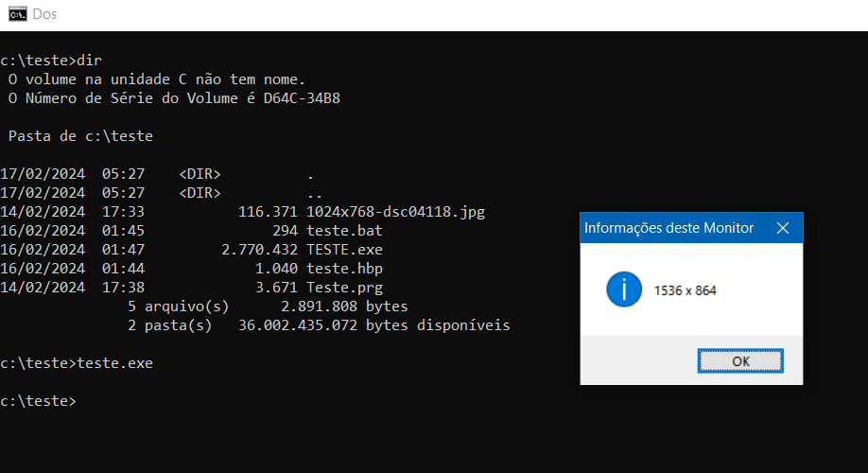
Task: Click the 5 arquivo(s) summary line
Action: [268, 307]
